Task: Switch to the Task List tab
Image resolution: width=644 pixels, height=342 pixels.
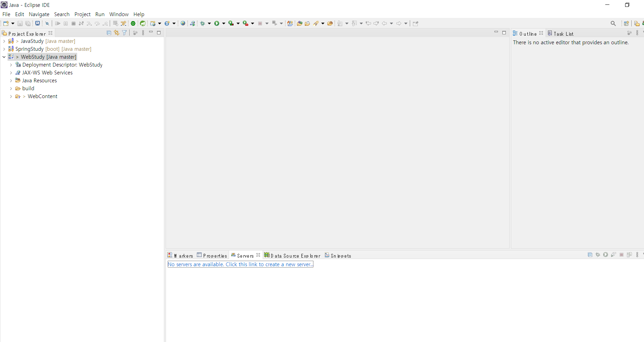Action: click(561, 34)
